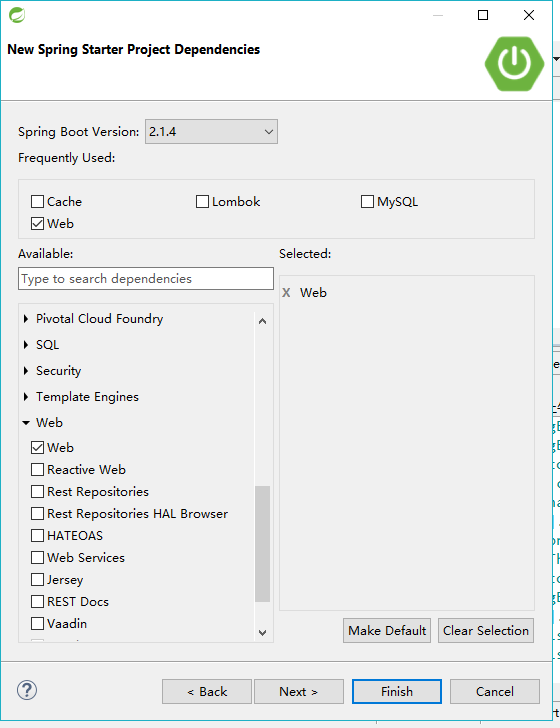
Task: Check the Vaadin dependency
Action: tap(37, 624)
